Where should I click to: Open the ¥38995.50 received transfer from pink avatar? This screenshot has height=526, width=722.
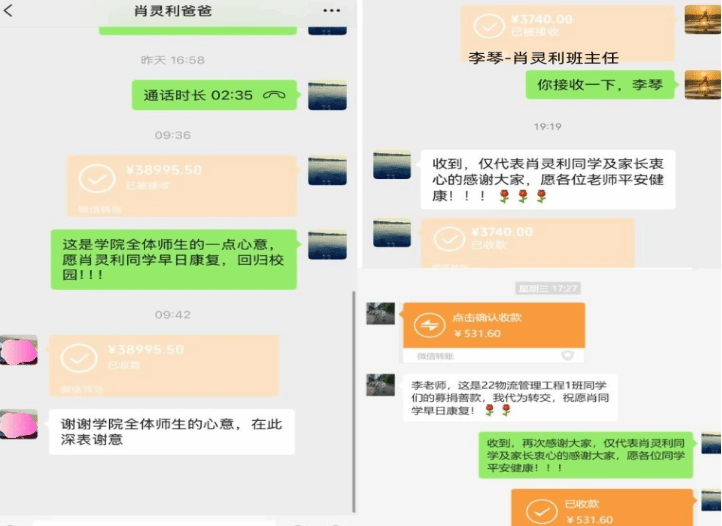[x=164, y=366]
